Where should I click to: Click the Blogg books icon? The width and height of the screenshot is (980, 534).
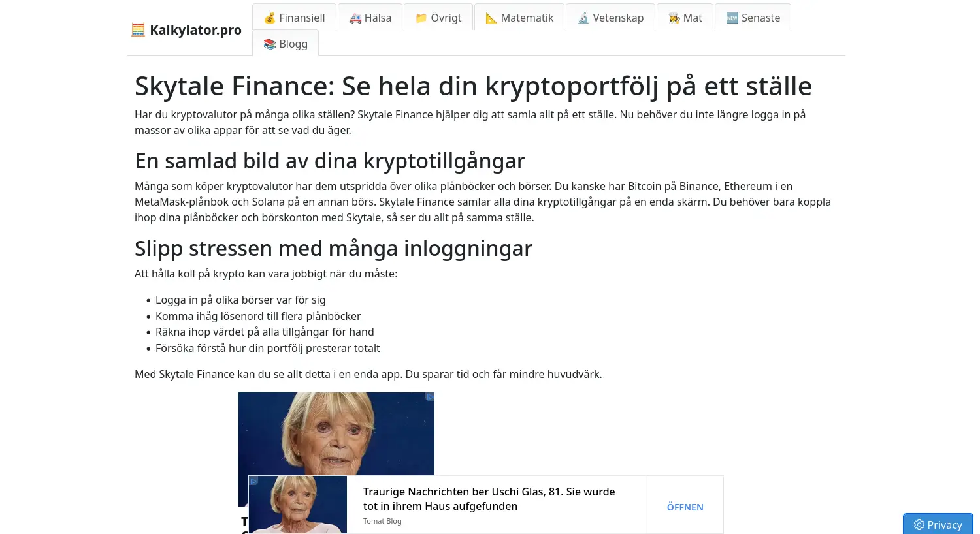[x=269, y=44]
